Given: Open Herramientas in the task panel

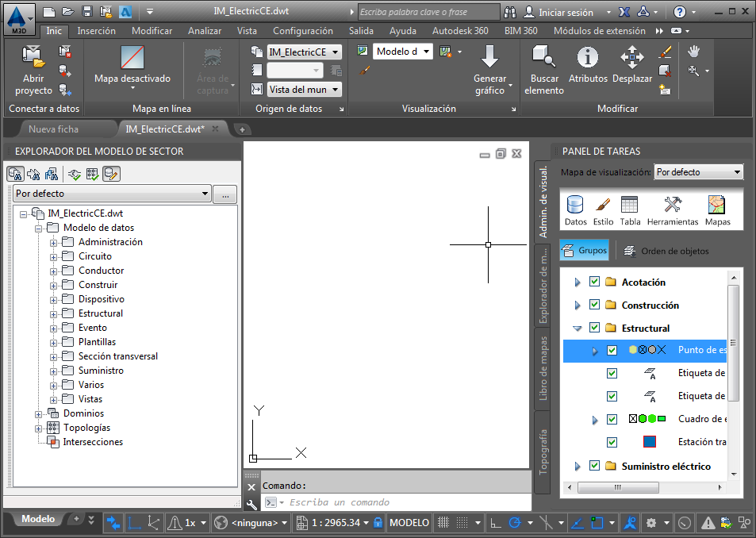Looking at the screenshot, I should (673, 210).
